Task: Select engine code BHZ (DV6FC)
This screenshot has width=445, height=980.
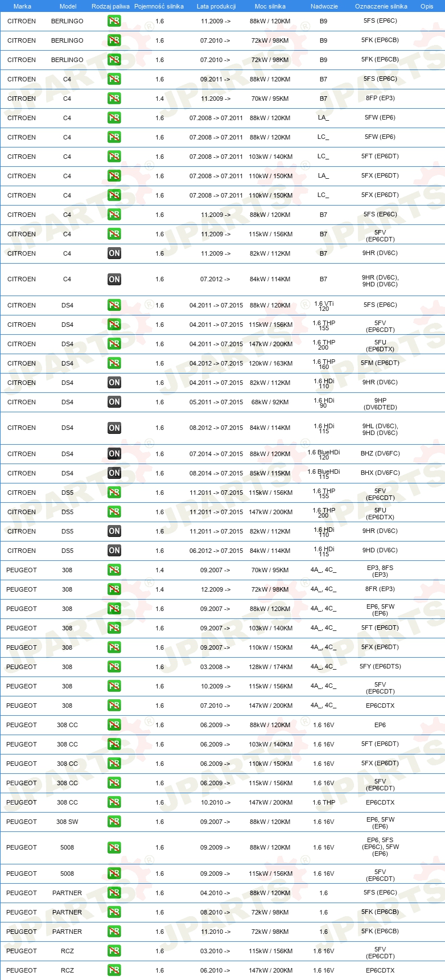Action: tap(380, 454)
